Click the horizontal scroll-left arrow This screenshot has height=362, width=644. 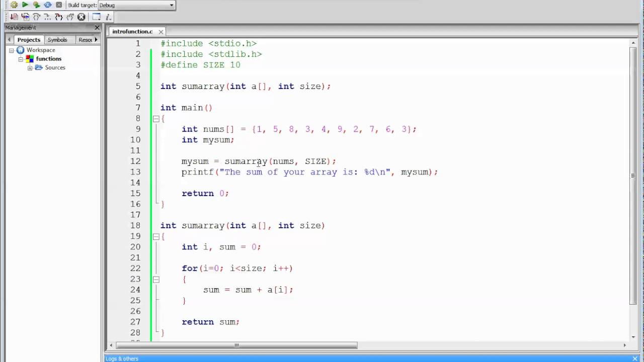111,345
